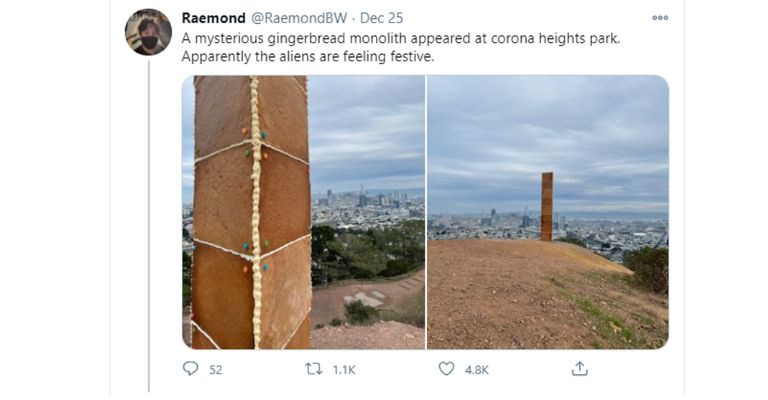Open the close-up gingerbread photo on left

[303, 212]
